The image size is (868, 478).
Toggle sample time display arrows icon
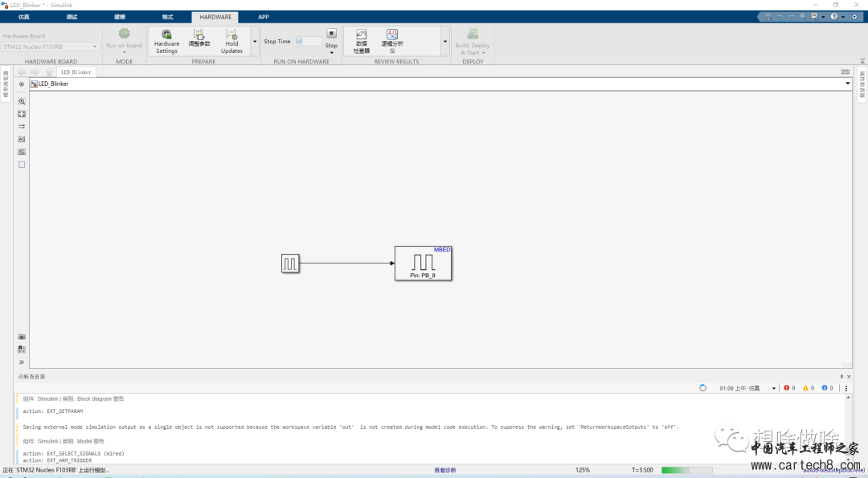pyautogui.click(x=22, y=127)
